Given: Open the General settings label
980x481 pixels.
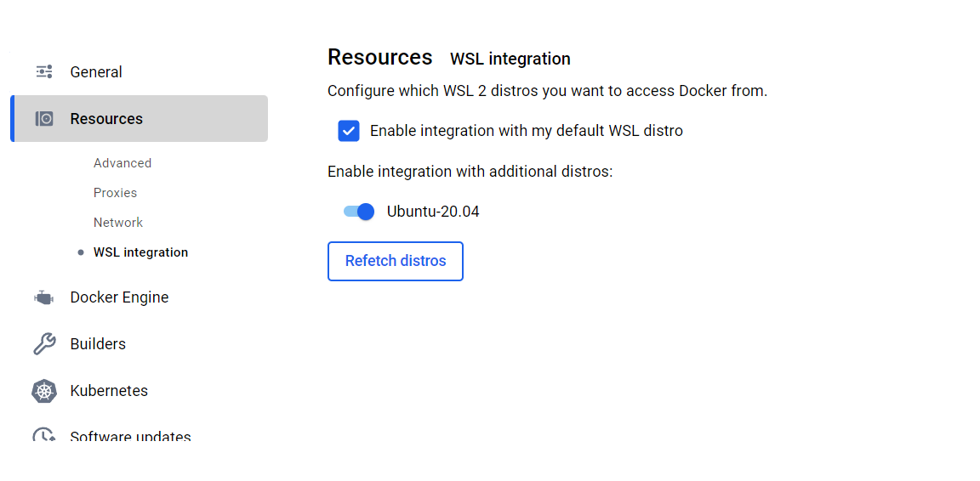Looking at the screenshot, I should [96, 72].
